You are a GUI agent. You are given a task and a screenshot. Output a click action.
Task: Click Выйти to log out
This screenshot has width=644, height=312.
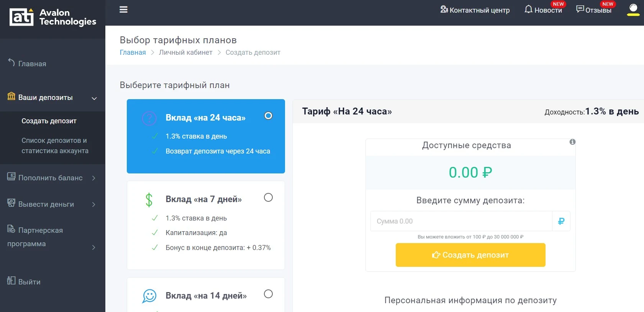[x=29, y=282]
